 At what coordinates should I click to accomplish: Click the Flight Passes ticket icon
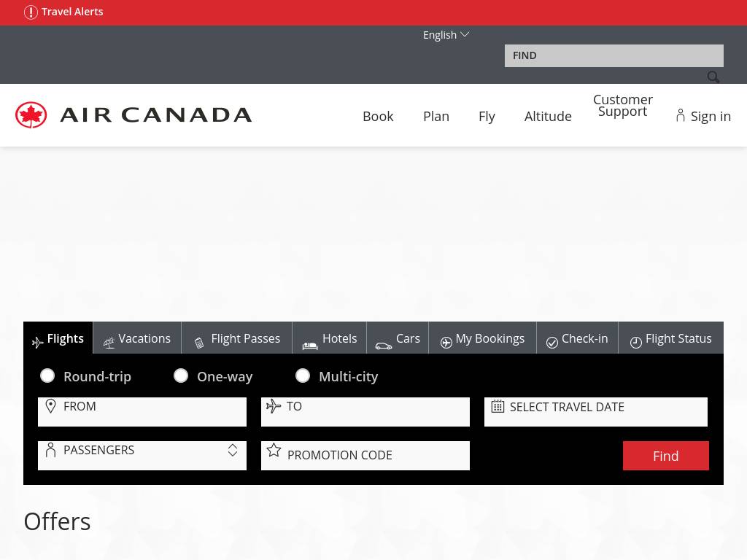(199, 343)
